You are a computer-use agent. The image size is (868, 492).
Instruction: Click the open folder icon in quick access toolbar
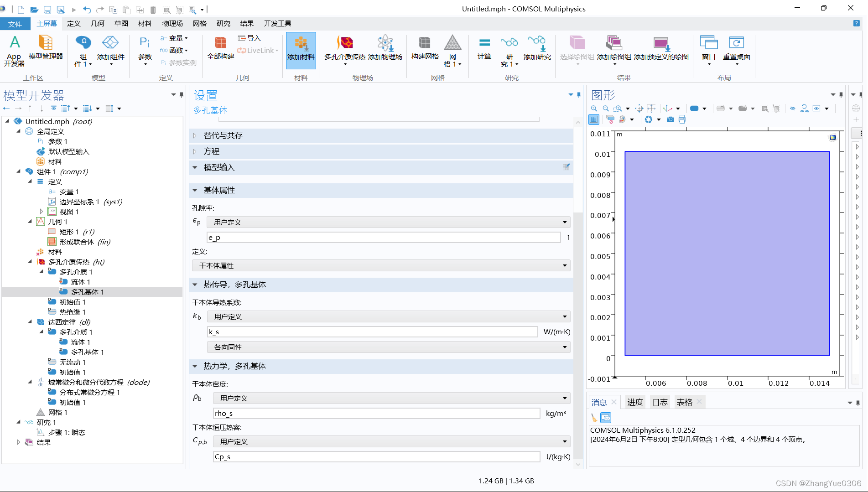click(34, 9)
